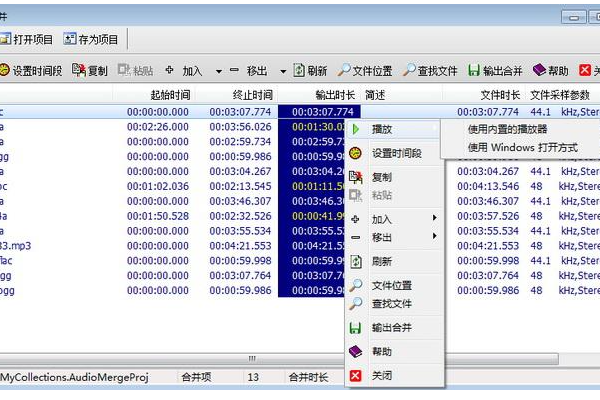The height and width of the screenshot is (400, 600).
Task: Select 关闭 in the context menu
Action: [x=382, y=376]
